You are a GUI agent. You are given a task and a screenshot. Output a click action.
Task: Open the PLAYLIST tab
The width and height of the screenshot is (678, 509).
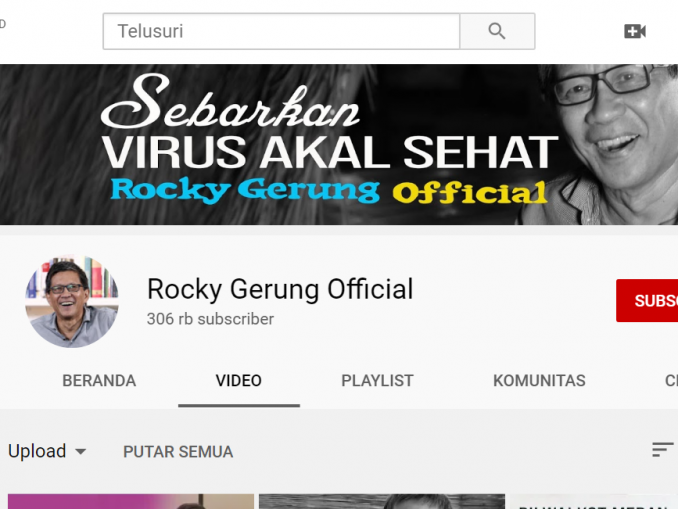377,381
